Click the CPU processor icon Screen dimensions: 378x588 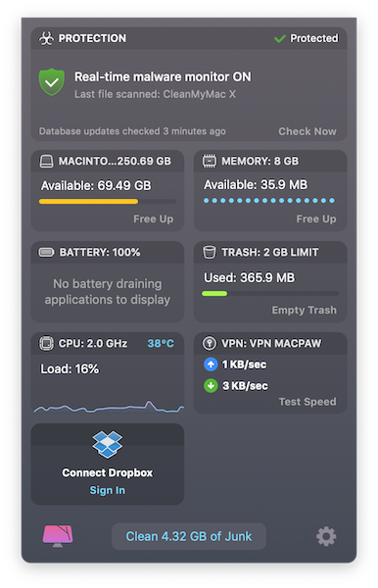(x=46, y=343)
